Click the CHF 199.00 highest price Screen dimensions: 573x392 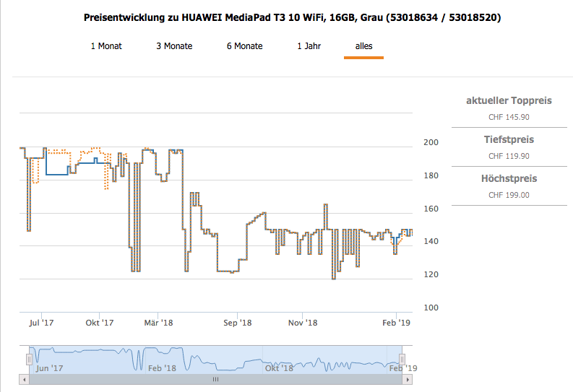coord(509,195)
